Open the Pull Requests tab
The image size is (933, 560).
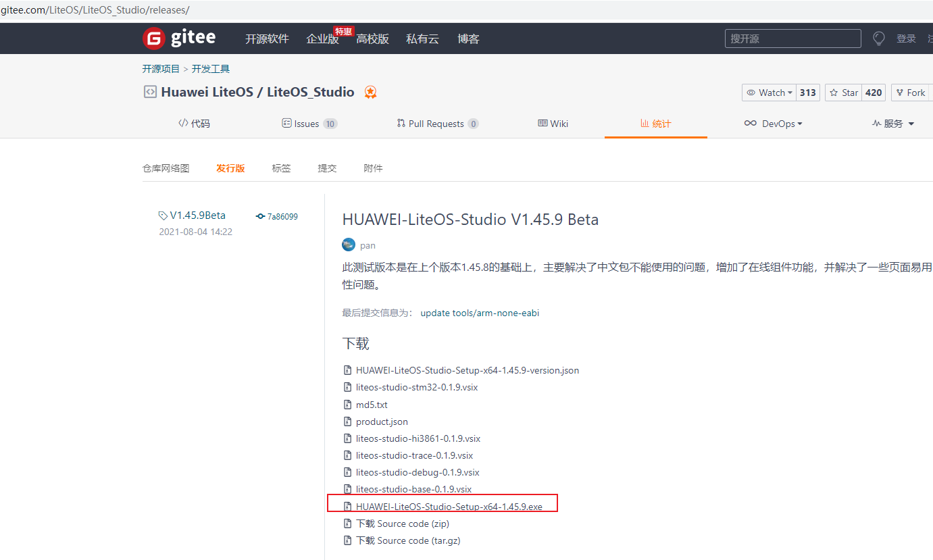(x=437, y=124)
